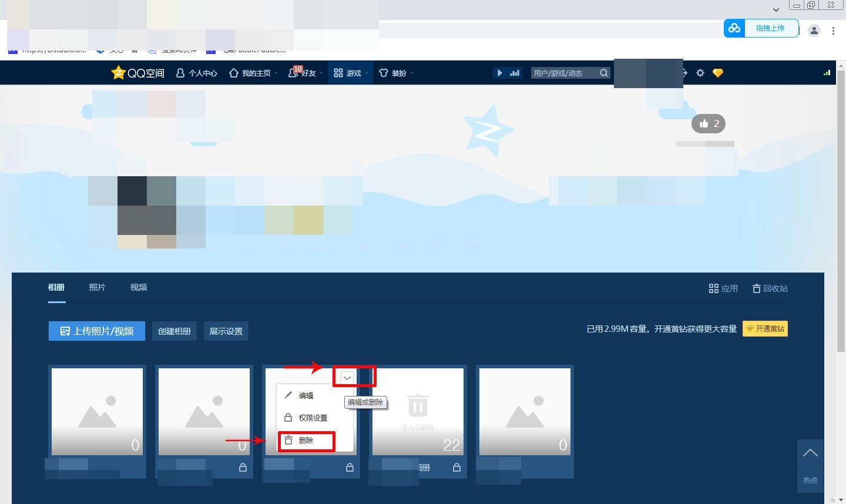
Task: Switch to the 照片 tab
Action: 97,287
